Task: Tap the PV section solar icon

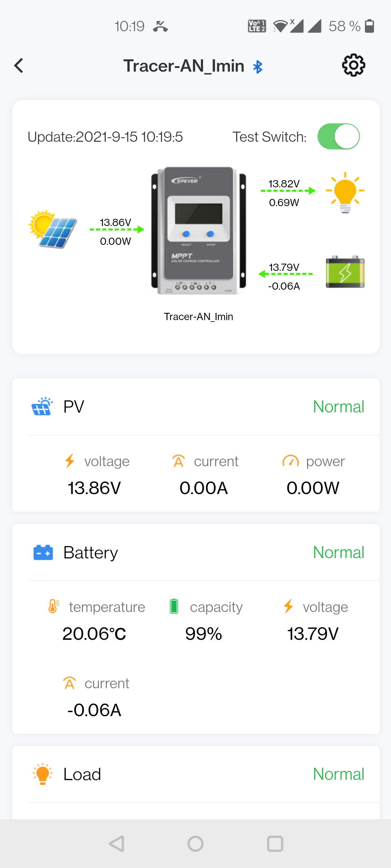Action: click(x=42, y=407)
